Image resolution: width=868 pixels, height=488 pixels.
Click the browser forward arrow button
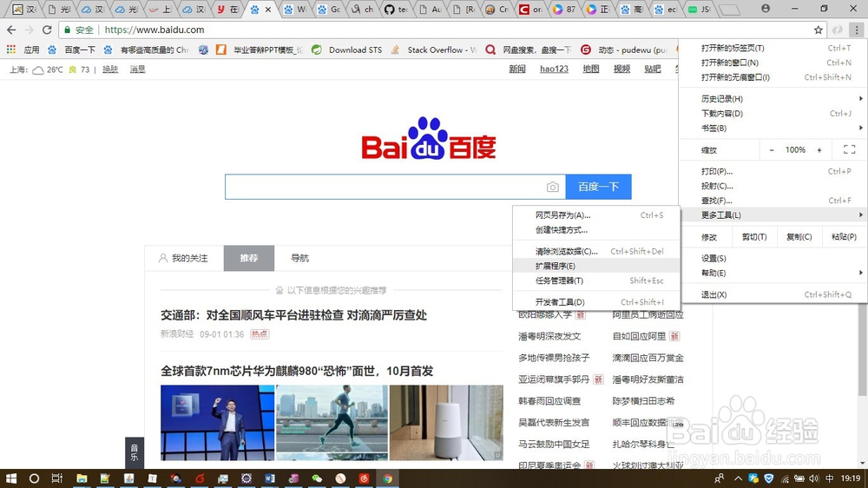click(30, 30)
